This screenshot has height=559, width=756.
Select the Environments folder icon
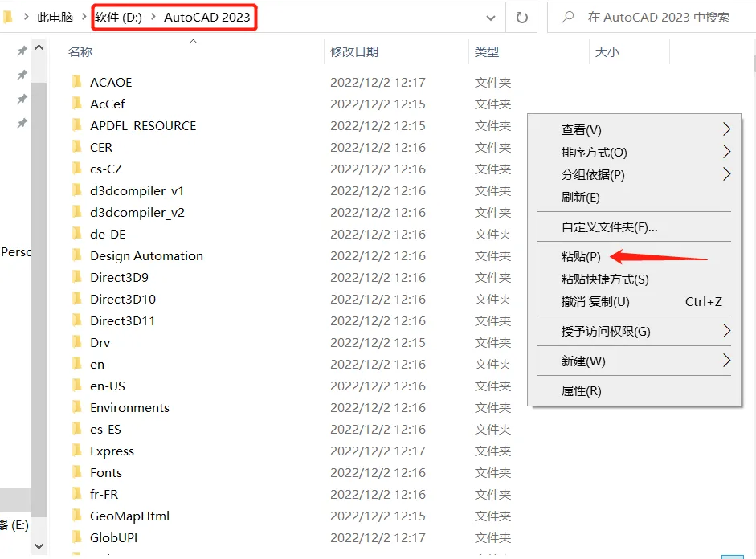pos(76,406)
